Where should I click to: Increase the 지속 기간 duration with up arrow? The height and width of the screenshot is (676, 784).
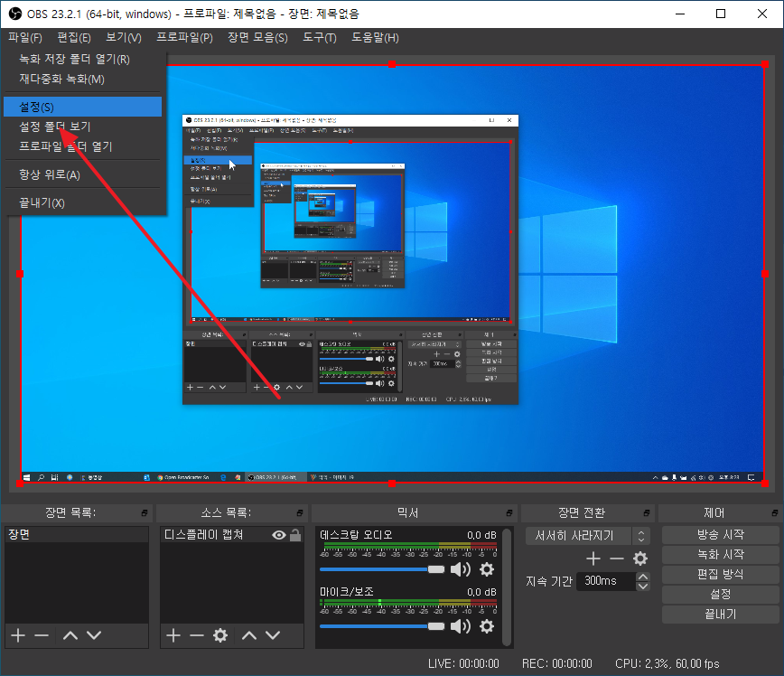pos(643,577)
